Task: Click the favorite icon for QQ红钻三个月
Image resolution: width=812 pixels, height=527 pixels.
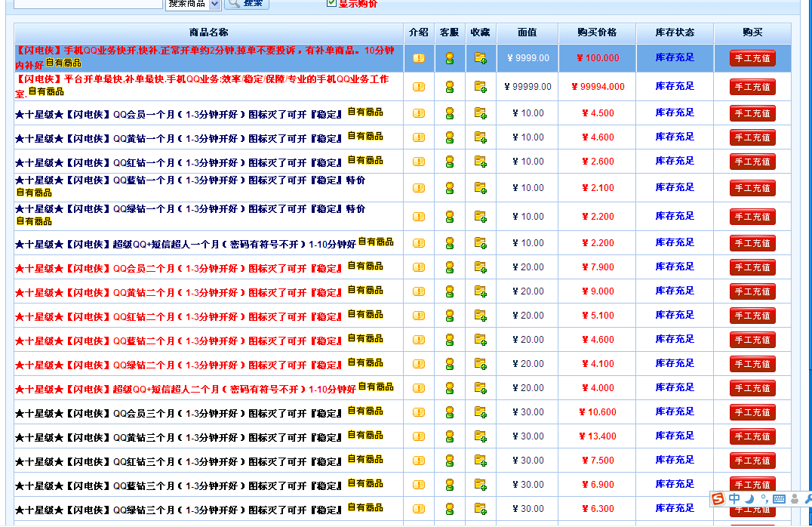Action: pos(481,460)
